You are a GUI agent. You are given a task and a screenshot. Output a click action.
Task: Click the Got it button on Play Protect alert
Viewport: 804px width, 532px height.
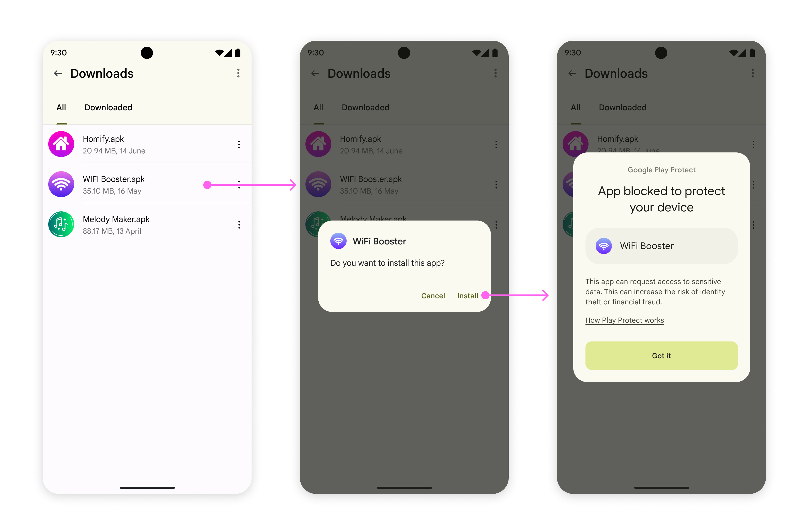pyautogui.click(x=661, y=355)
